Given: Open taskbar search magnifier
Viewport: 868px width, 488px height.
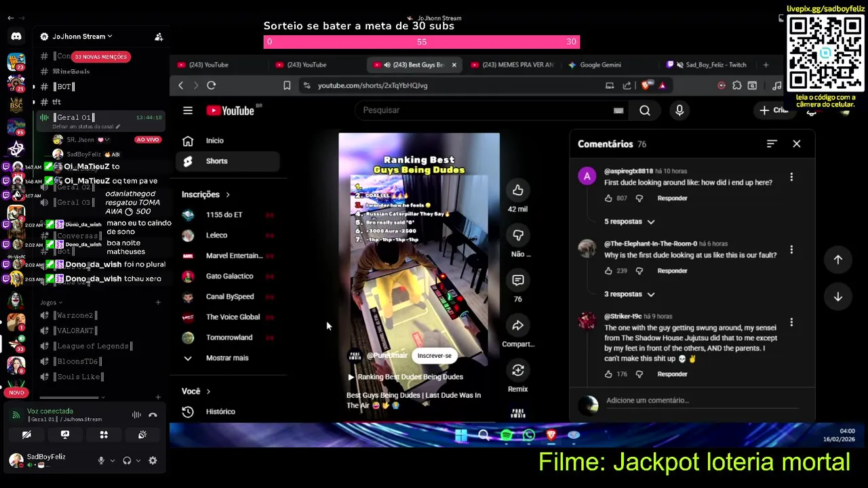Looking at the screenshot, I should [x=484, y=435].
